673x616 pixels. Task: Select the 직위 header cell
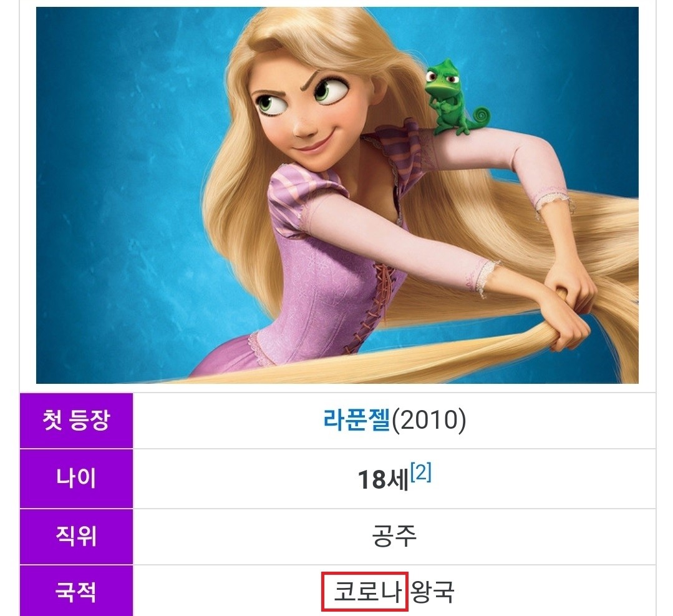pyautogui.click(x=76, y=536)
